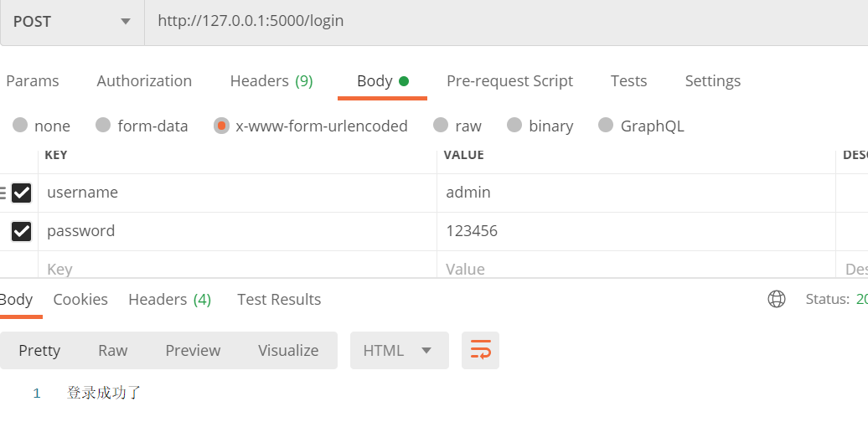Expand the HTML response format dropdown
Viewport: 868px width, 422px height.
(x=399, y=350)
